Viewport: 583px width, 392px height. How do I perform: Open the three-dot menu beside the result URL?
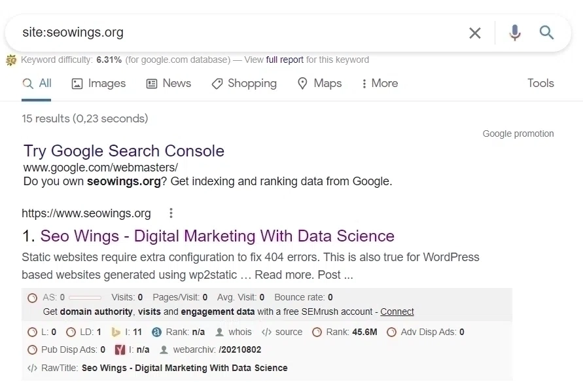171,213
